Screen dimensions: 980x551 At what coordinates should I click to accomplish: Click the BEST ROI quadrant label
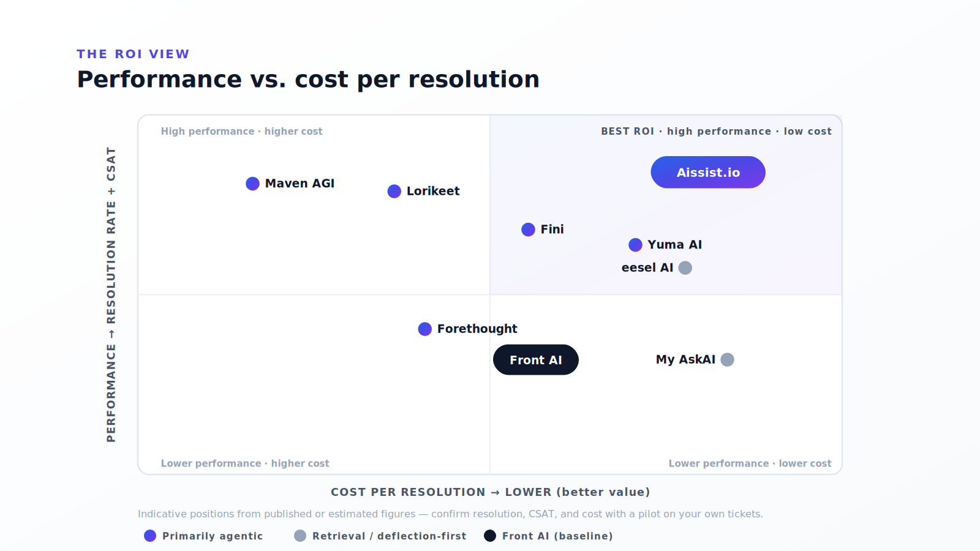coord(716,131)
